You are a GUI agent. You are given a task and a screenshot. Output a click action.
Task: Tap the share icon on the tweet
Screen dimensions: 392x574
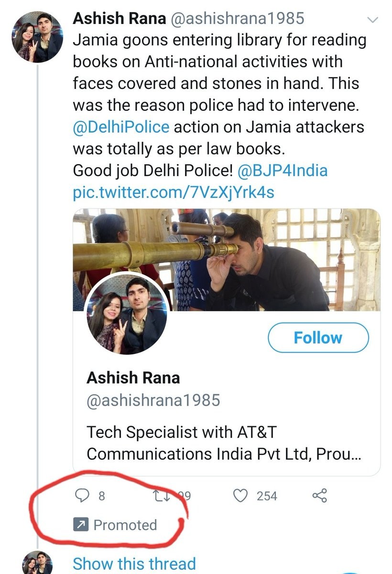pyautogui.click(x=319, y=496)
